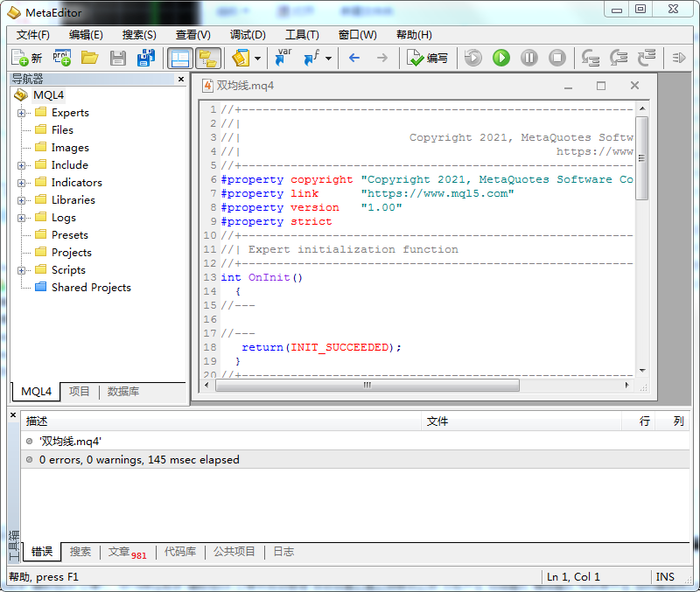700x592 pixels.
Task: Click the navigate back arrow icon
Action: pyautogui.click(x=354, y=58)
